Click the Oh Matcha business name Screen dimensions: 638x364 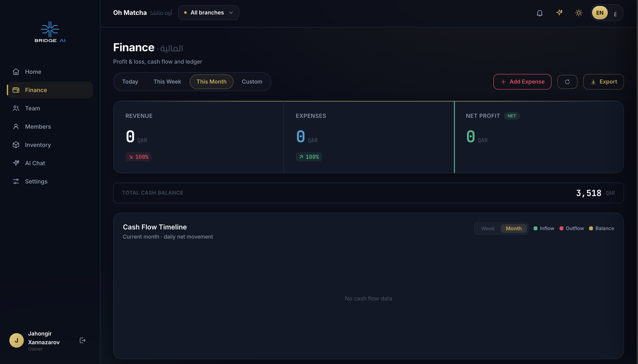pyautogui.click(x=130, y=13)
